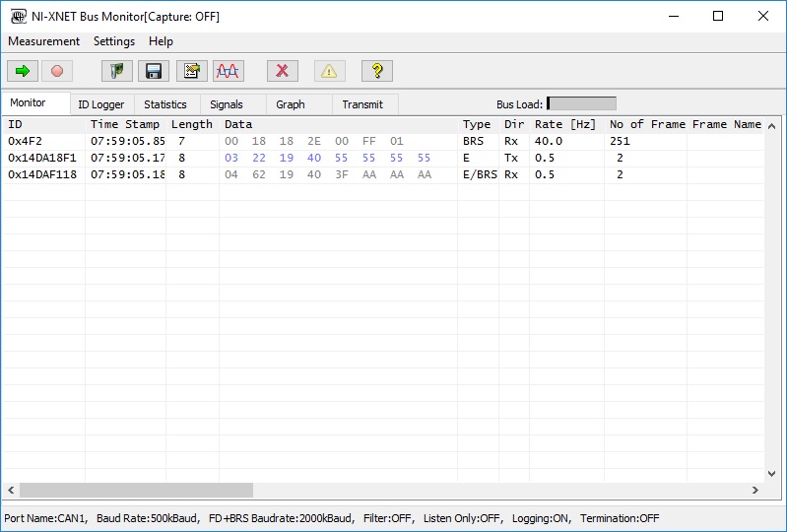Image resolution: width=787 pixels, height=532 pixels.
Task: Open the Signals tab
Action: (227, 104)
